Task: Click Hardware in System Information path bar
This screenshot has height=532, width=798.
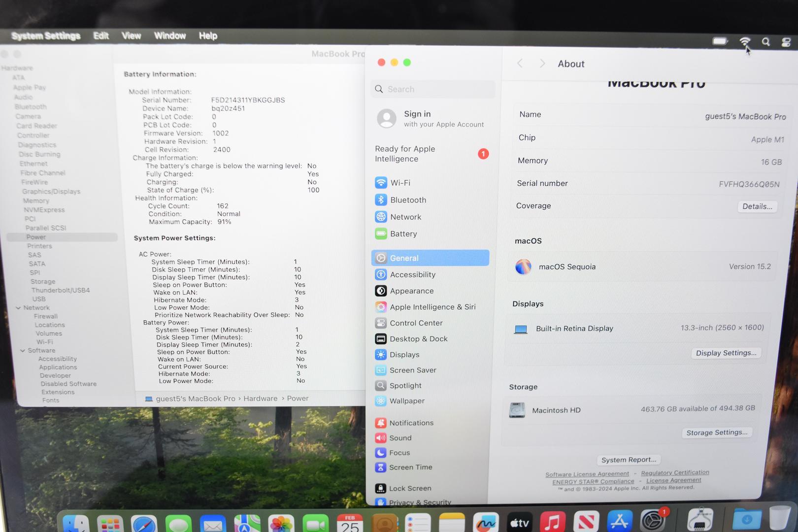Action: click(261, 399)
